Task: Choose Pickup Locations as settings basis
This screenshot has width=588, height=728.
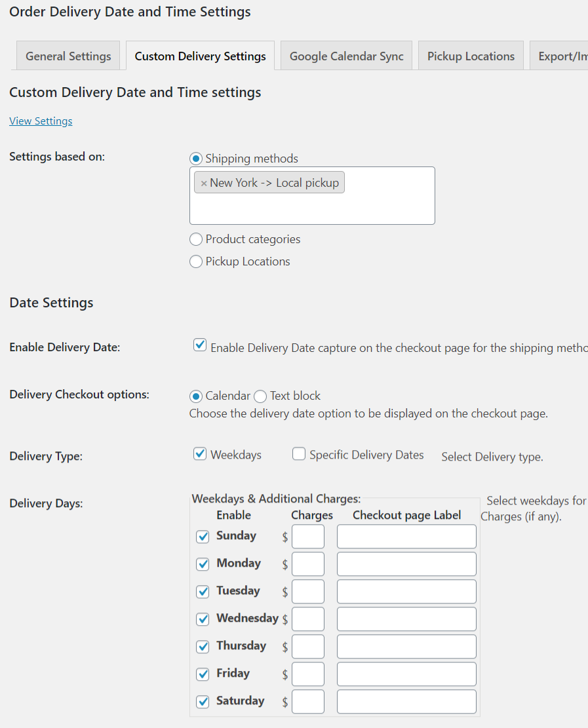Action: (x=196, y=261)
